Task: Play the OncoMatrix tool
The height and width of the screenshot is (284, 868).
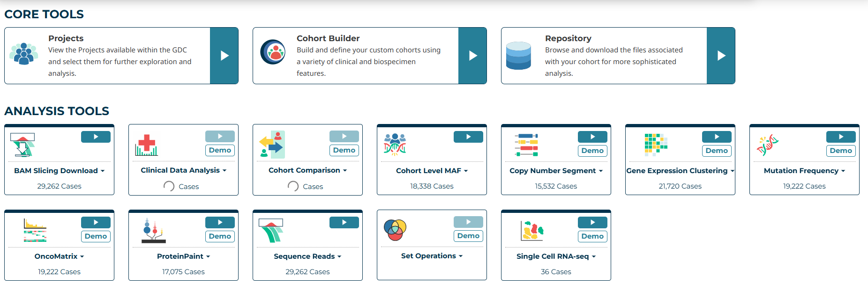Action: point(96,222)
